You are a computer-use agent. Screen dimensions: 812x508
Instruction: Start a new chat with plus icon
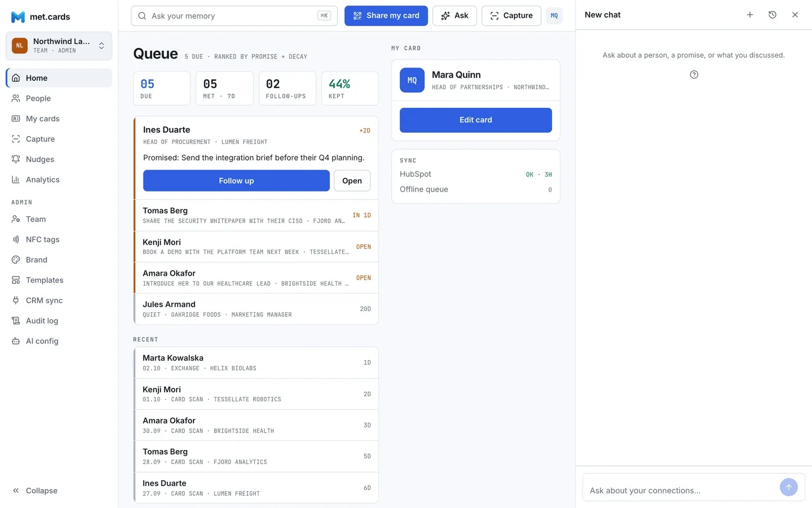point(750,15)
